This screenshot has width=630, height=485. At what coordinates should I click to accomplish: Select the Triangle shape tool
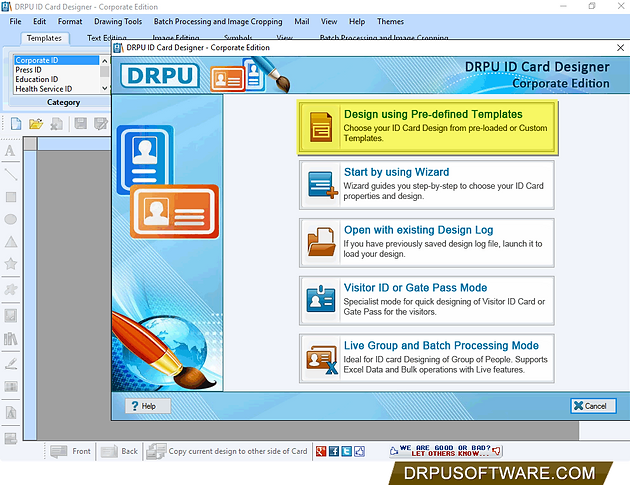coord(10,241)
